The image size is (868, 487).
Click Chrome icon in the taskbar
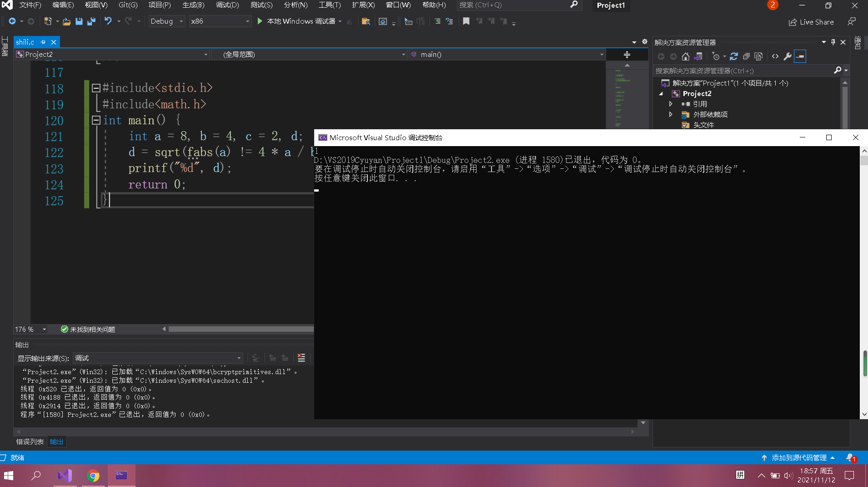coord(93,476)
